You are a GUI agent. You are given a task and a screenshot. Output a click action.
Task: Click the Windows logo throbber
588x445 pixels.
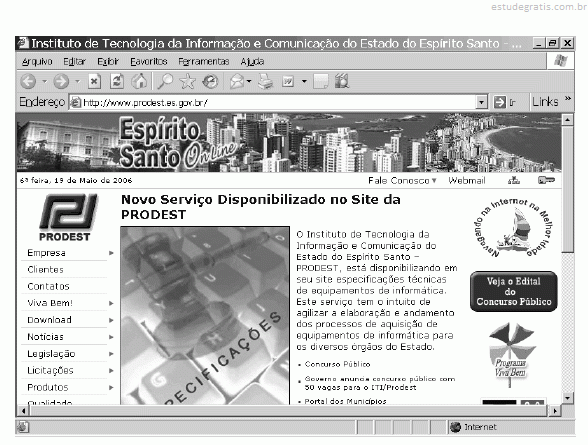click(561, 61)
